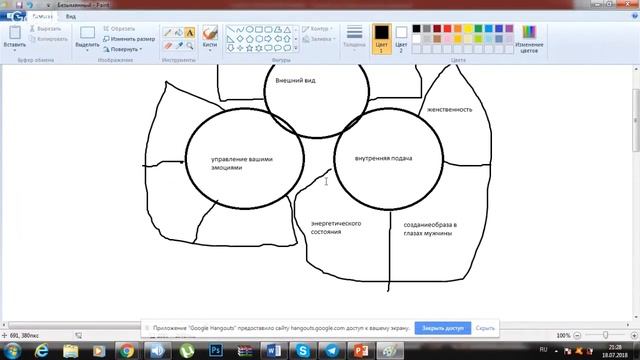Choose the curve shape
Screen dimensions: 640x360
pos(240,29)
